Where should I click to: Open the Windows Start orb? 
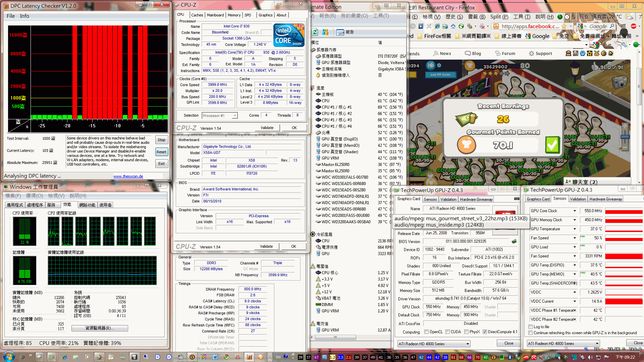(x=9, y=357)
